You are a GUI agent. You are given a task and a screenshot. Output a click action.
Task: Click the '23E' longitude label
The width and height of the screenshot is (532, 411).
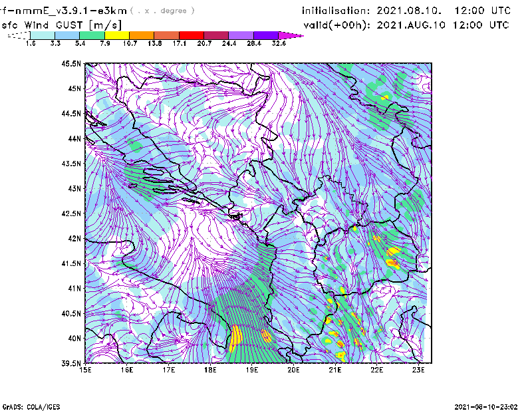click(418, 370)
